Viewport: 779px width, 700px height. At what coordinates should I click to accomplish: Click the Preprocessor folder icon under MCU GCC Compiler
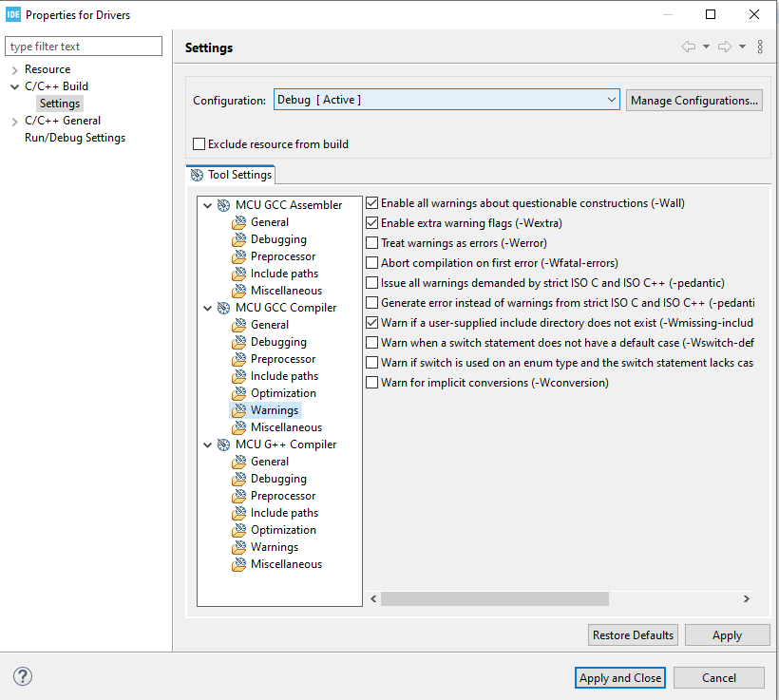pos(239,359)
